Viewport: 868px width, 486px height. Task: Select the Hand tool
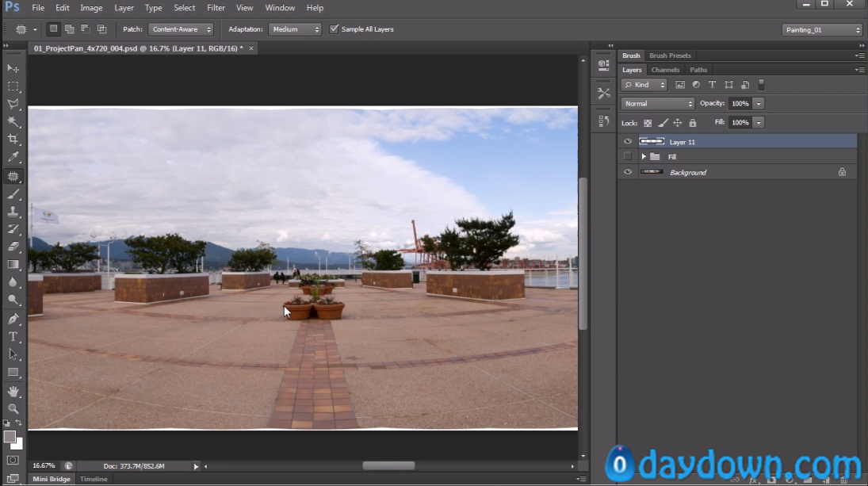pos(13,391)
